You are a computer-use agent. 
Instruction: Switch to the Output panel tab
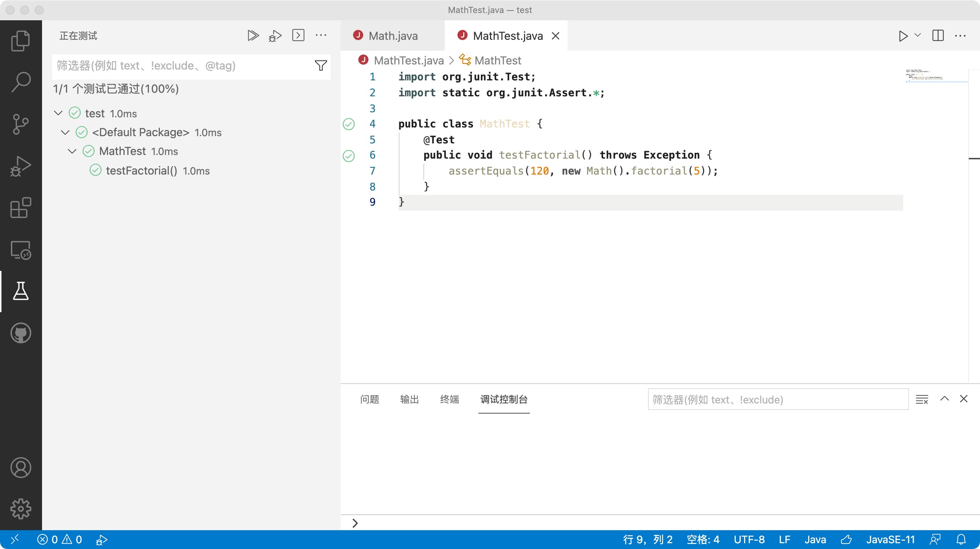pos(409,399)
